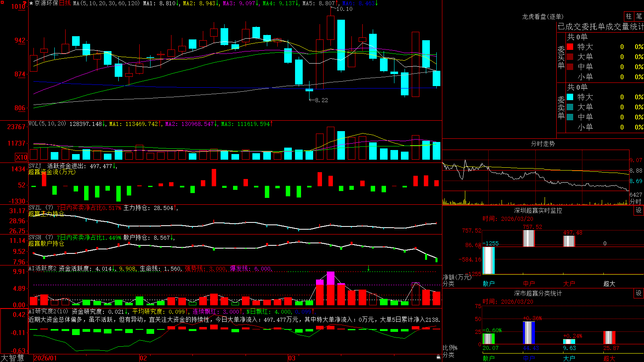Screen dimensions: 644x362
Task: Click the star icon before 京源环保
Action: (31, 3)
